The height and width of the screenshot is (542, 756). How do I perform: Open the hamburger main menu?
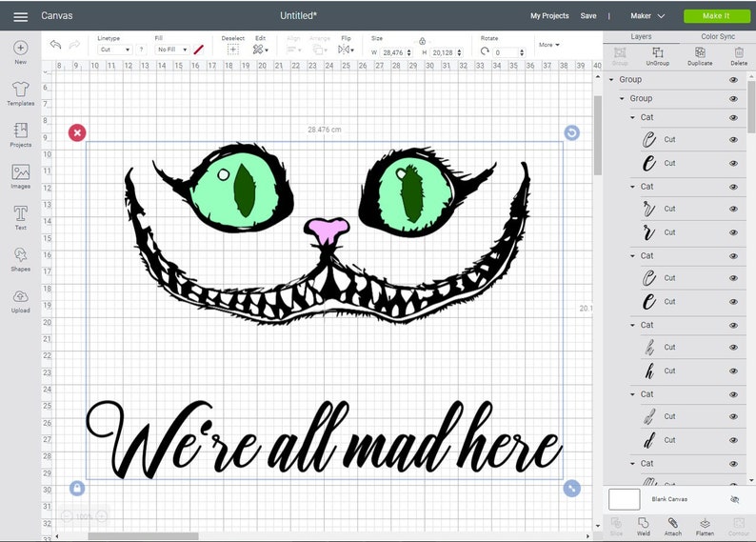pos(20,16)
